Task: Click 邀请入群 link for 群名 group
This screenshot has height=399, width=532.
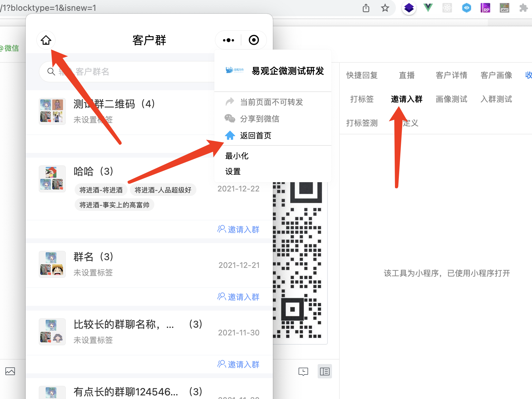Action: [x=238, y=297]
